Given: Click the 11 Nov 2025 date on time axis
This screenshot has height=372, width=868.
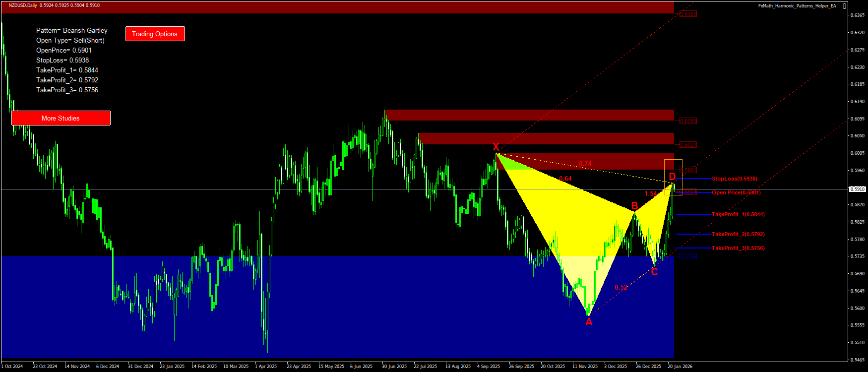Looking at the screenshot, I should tap(585, 367).
